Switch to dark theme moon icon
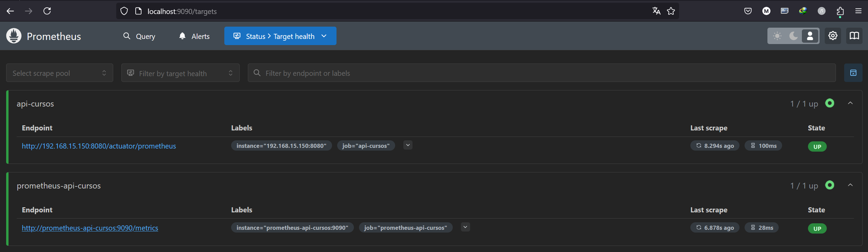This screenshot has height=252, width=868. [794, 36]
